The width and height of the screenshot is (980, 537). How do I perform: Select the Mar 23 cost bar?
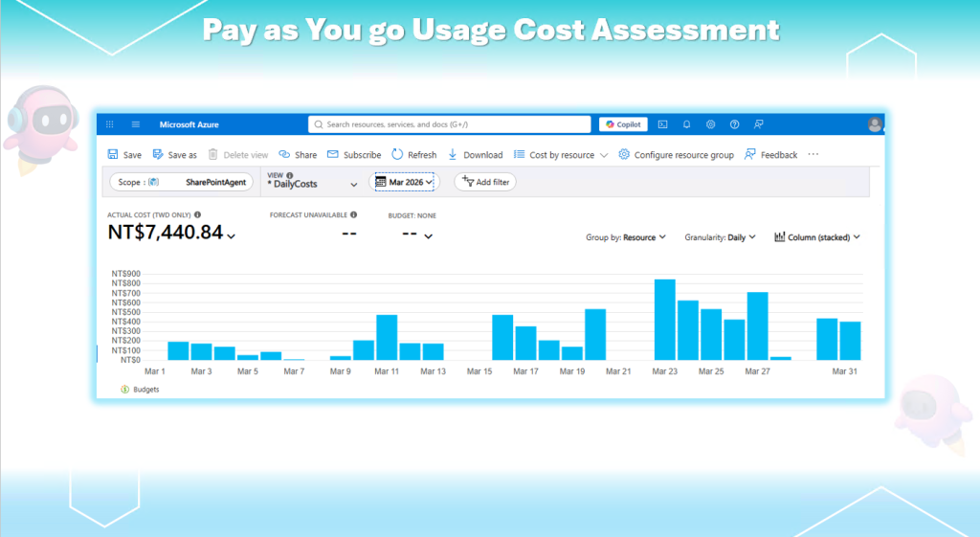665,320
